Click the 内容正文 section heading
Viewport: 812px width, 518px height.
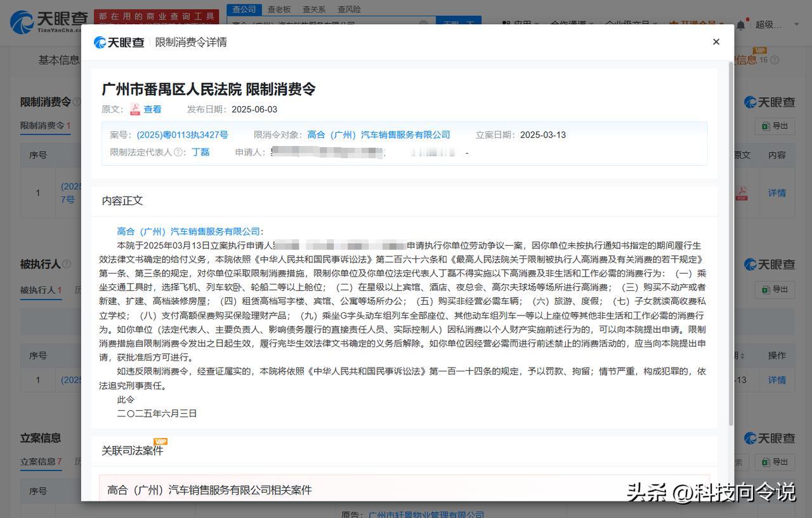pyautogui.click(x=122, y=201)
